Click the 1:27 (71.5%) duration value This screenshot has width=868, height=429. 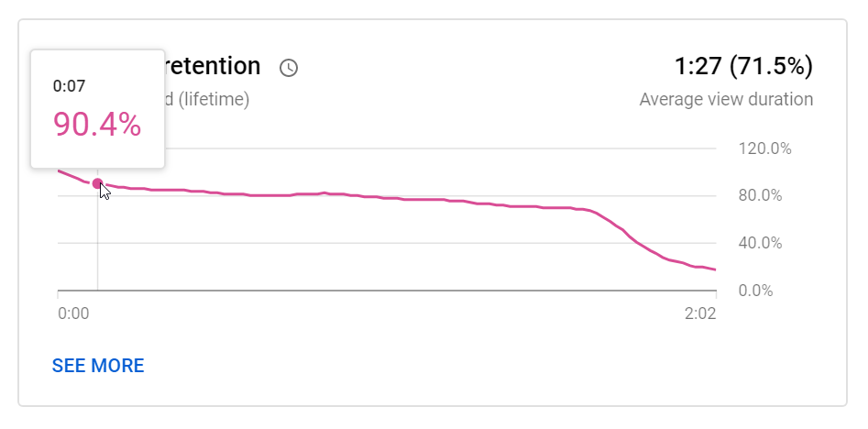pos(743,66)
